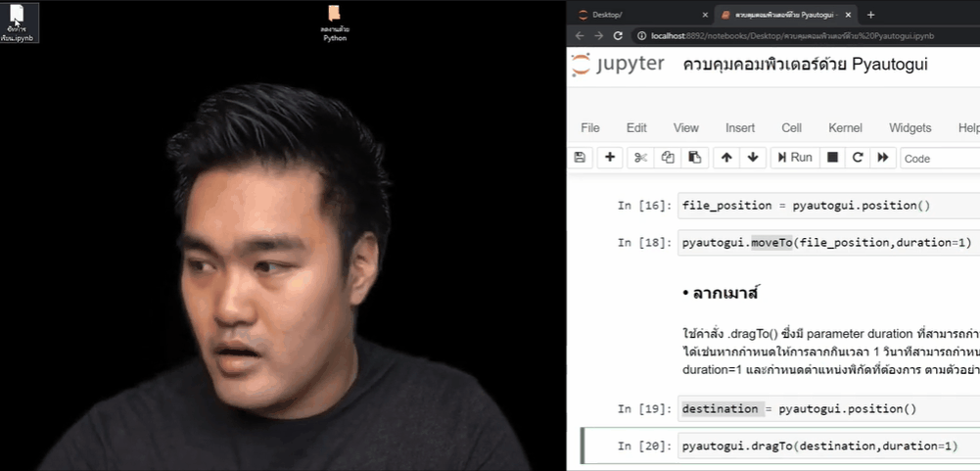The image size is (980, 471).
Task: Open the Edit menu
Action: tap(636, 128)
